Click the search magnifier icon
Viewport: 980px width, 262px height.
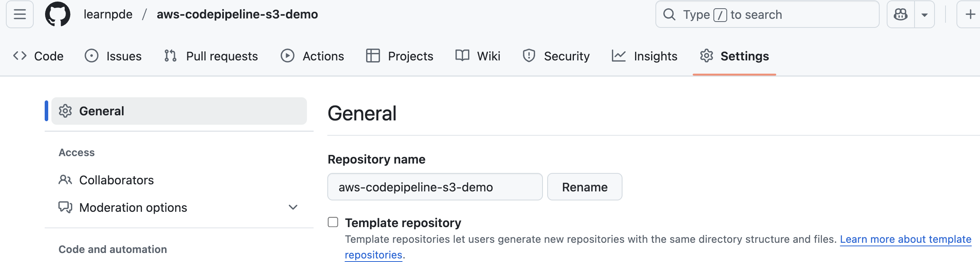click(x=669, y=15)
